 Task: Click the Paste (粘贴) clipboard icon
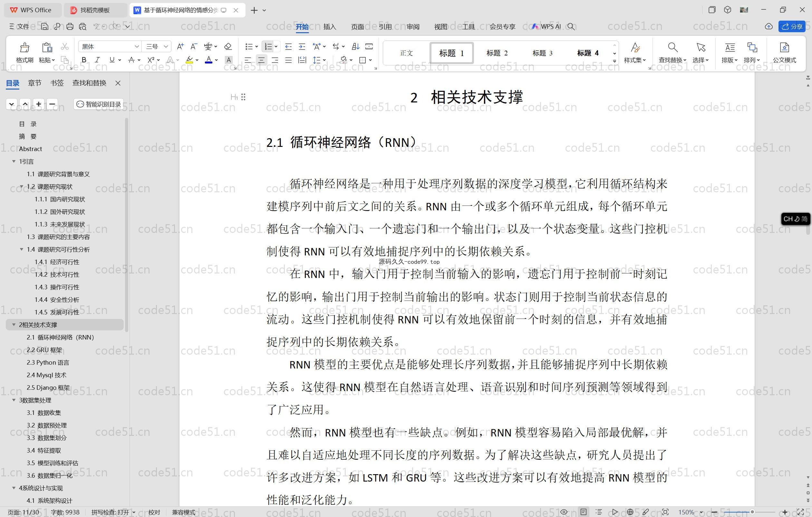point(47,47)
